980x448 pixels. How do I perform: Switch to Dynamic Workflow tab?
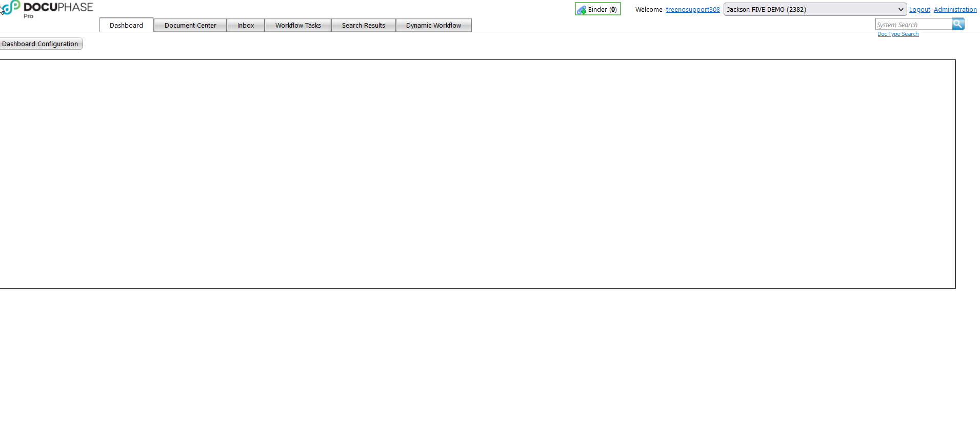point(433,25)
